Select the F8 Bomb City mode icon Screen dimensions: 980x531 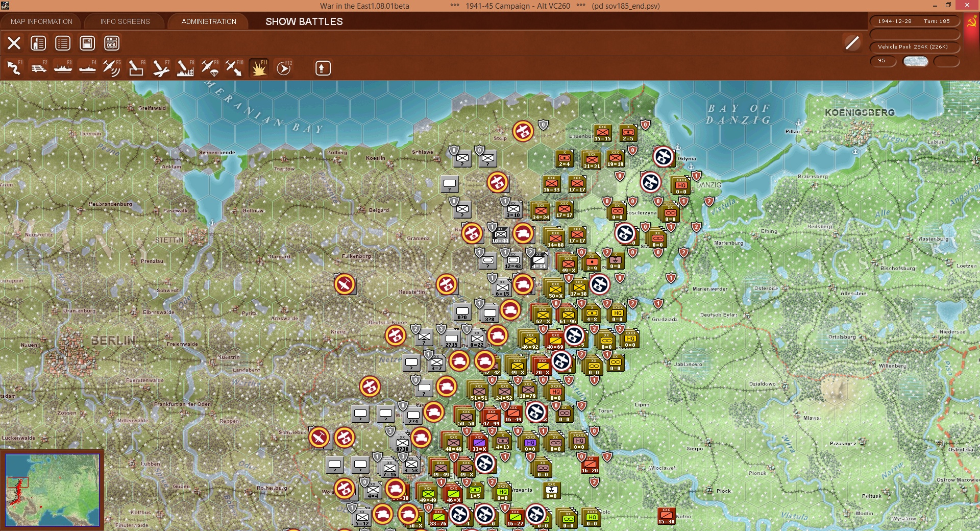pyautogui.click(x=185, y=68)
